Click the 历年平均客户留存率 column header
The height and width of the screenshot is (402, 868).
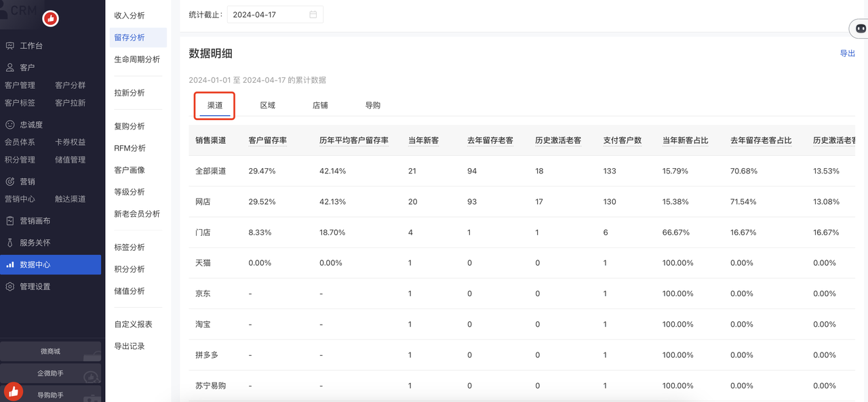click(354, 140)
